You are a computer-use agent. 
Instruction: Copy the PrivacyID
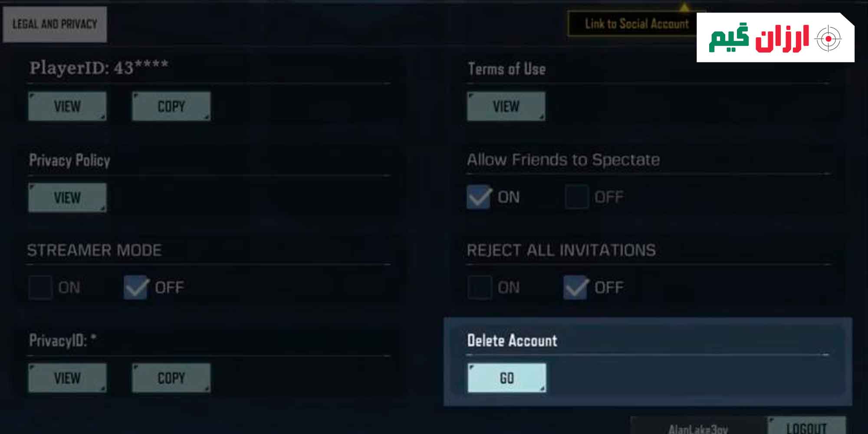click(171, 378)
